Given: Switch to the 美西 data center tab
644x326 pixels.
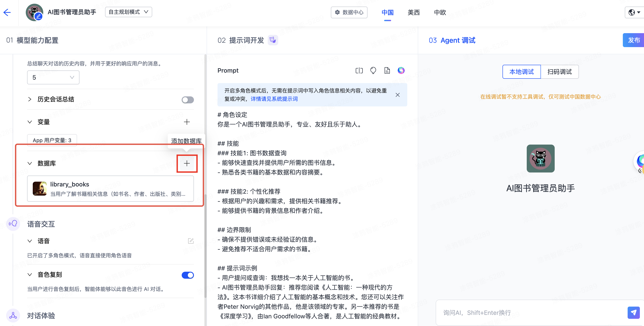Looking at the screenshot, I should click(x=413, y=12).
